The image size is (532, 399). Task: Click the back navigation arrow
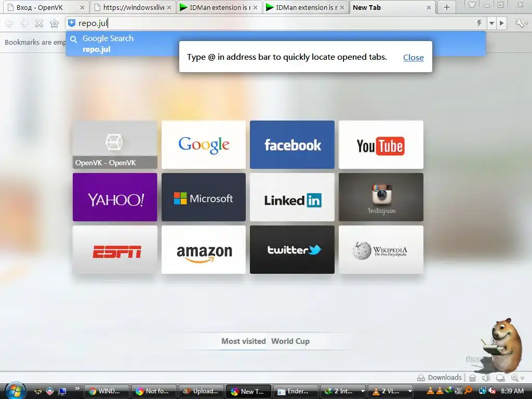(9, 23)
